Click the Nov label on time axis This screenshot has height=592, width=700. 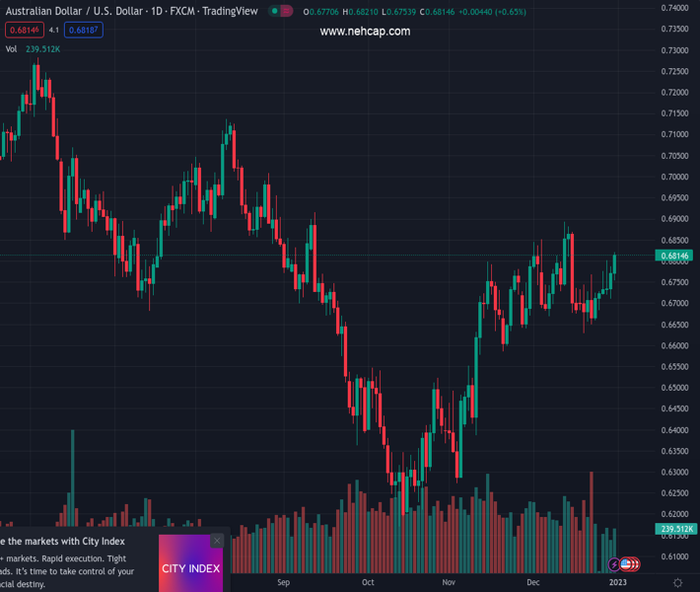pos(450,582)
